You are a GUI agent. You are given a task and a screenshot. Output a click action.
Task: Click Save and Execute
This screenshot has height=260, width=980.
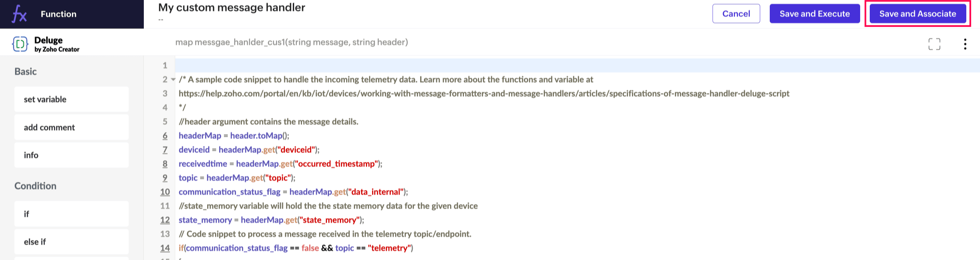[x=814, y=14]
